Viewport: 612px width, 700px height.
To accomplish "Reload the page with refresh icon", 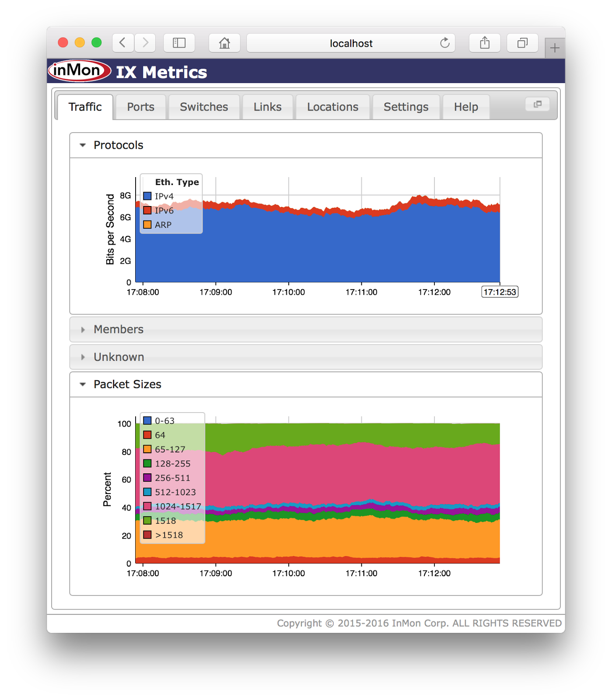I will click(x=444, y=43).
